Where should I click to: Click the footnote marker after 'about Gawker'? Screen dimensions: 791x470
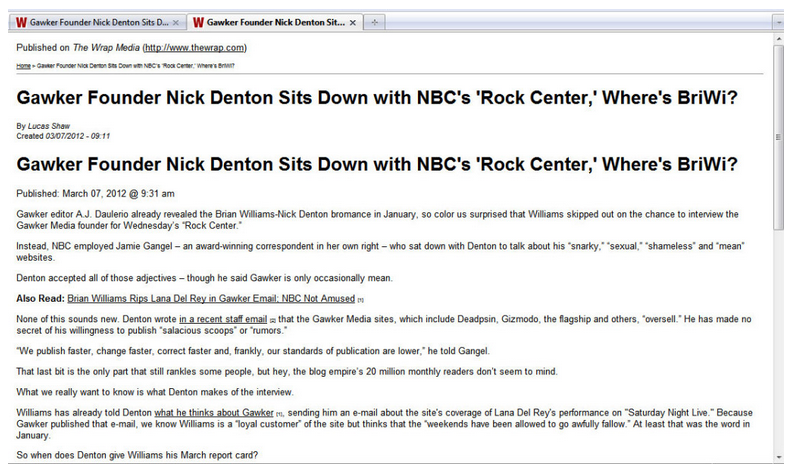[280, 414]
